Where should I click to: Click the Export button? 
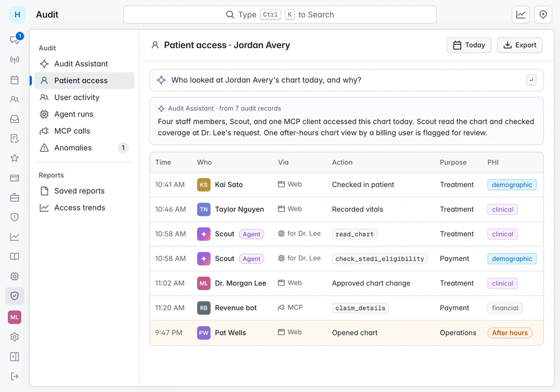point(520,45)
